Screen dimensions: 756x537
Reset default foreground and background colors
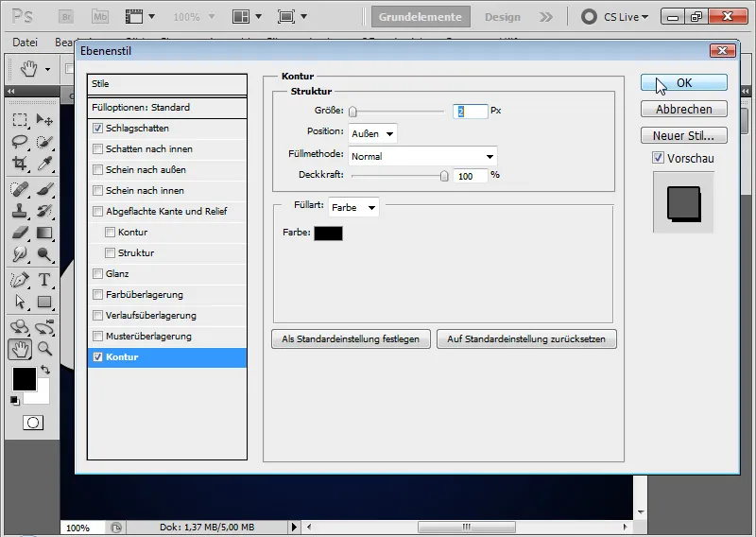tap(15, 401)
